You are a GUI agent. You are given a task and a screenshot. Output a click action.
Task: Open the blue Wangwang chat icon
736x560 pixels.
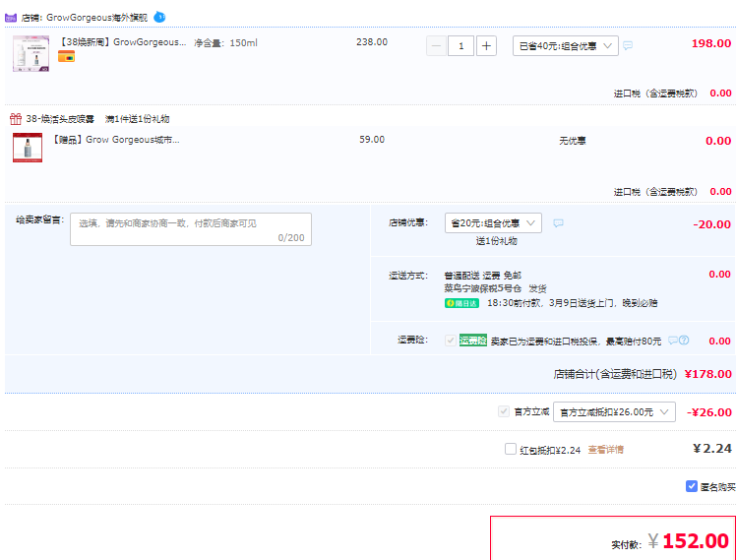tap(159, 17)
